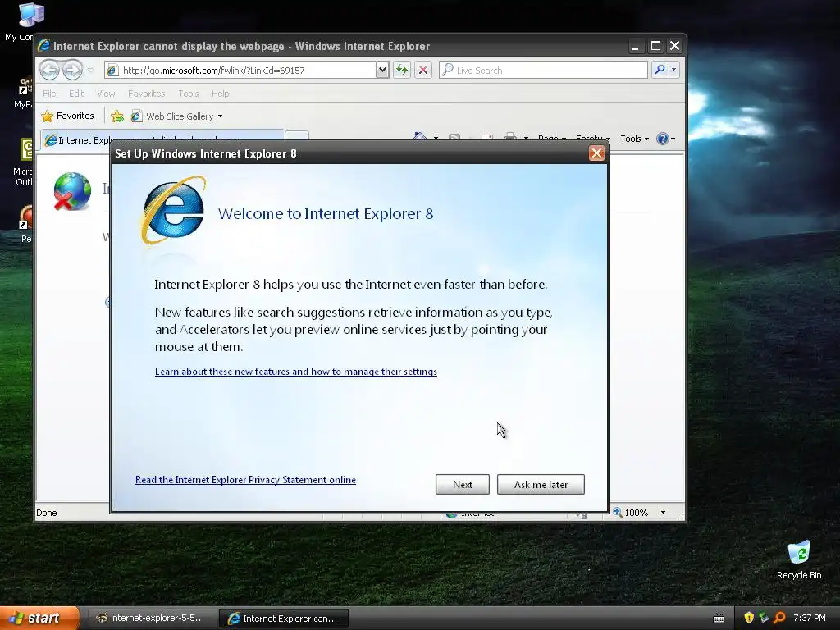Open the File menu
This screenshot has width=840, height=630.
[49, 94]
